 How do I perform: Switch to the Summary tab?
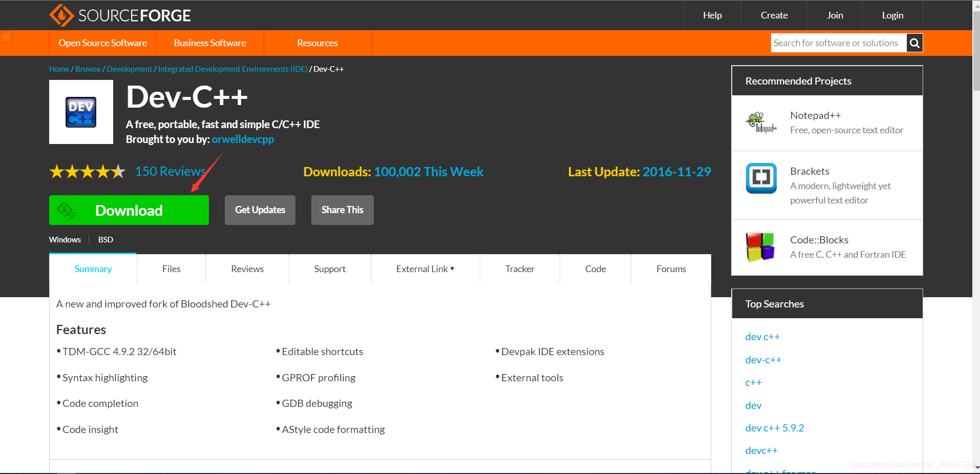pyautogui.click(x=93, y=269)
